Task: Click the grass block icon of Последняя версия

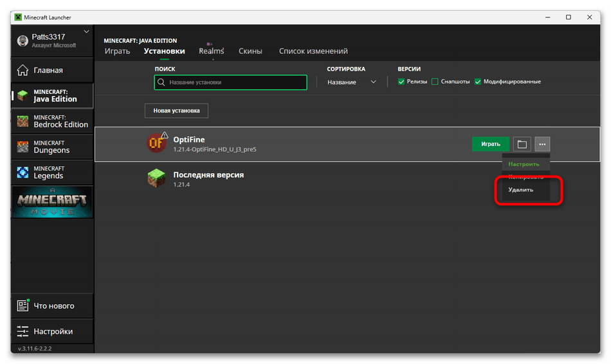Action: pyautogui.click(x=156, y=178)
